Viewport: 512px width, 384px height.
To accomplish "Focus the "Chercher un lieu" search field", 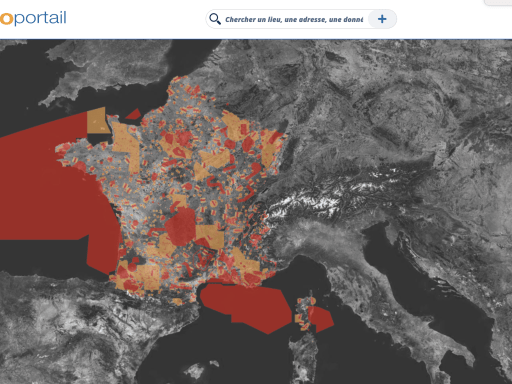I will [x=294, y=19].
